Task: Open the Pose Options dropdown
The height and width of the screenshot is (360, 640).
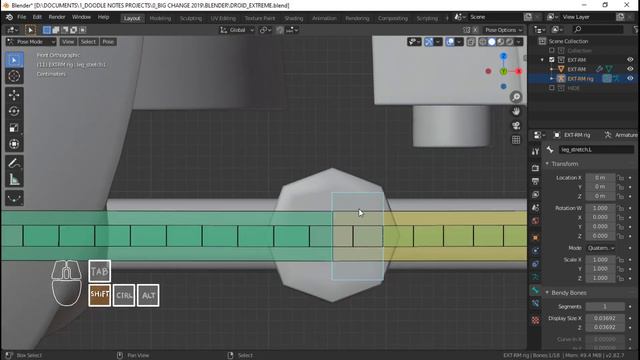Action: click(x=504, y=30)
